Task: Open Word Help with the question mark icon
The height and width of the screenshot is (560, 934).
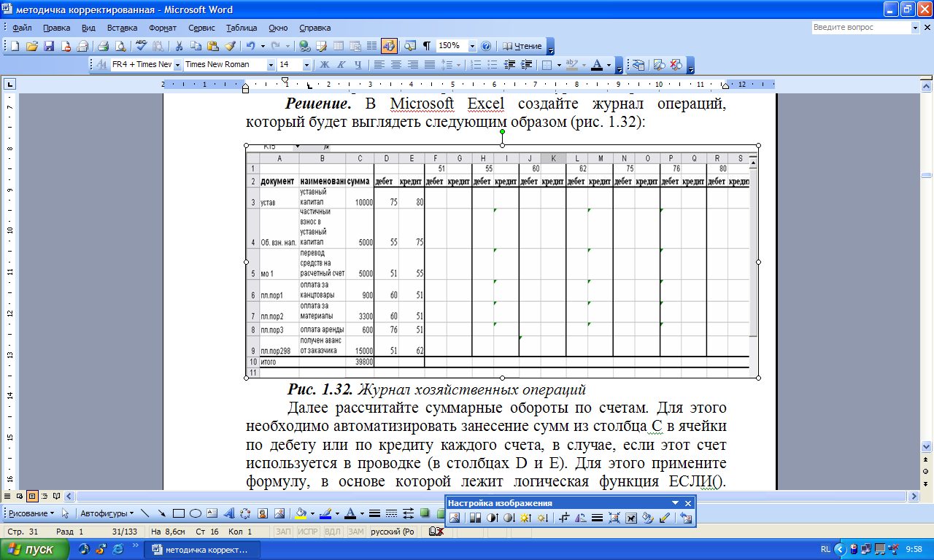Action: pos(486,46)
